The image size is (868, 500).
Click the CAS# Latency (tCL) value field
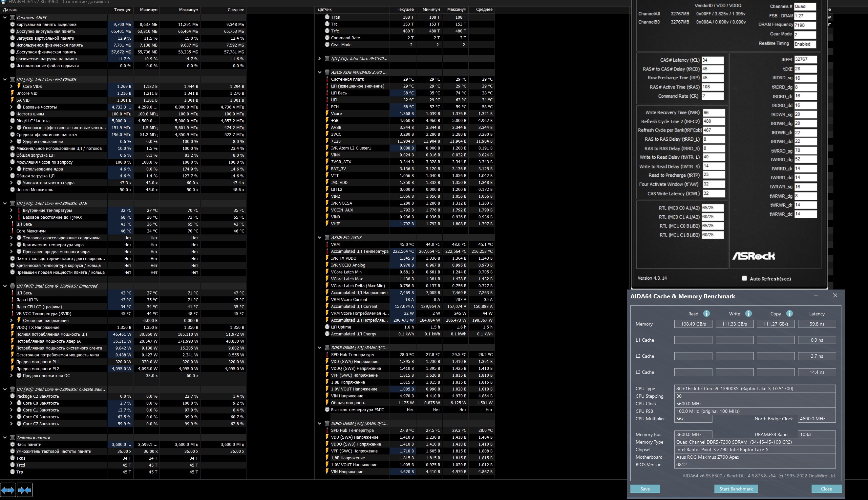712,60
